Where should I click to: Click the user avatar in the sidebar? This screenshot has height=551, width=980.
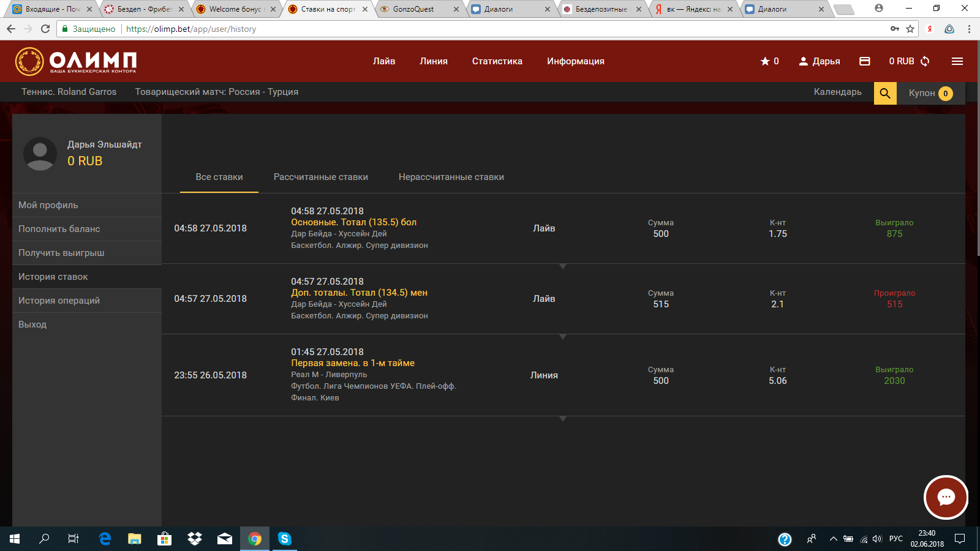pos(40,154)
